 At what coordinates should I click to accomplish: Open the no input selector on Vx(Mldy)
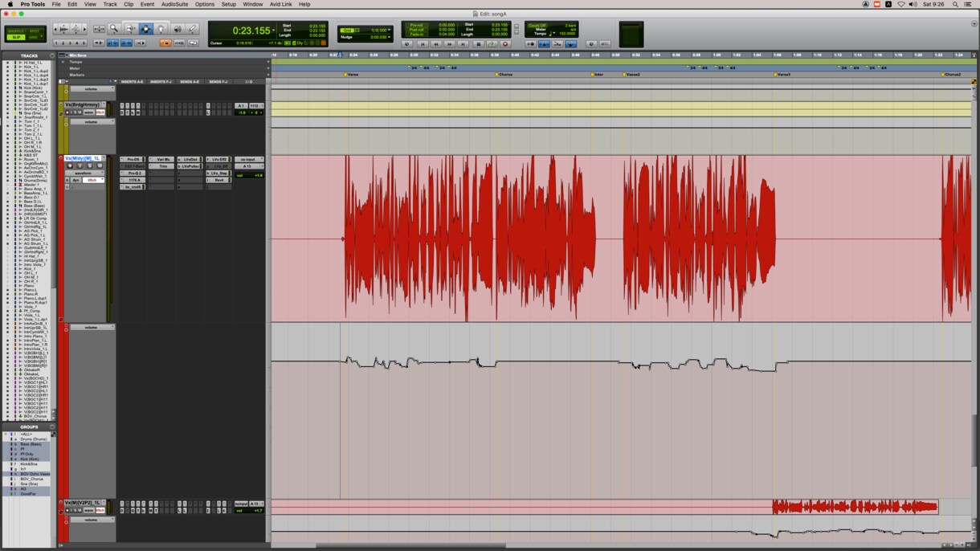[248, 160]
